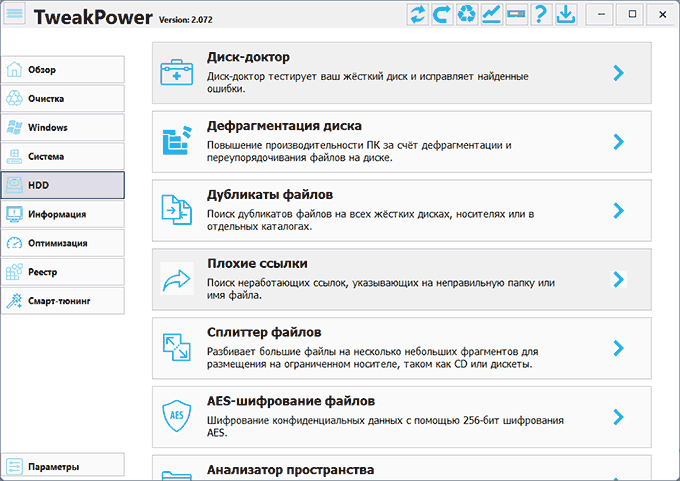Click the AES shield icon

coord(177,416)
